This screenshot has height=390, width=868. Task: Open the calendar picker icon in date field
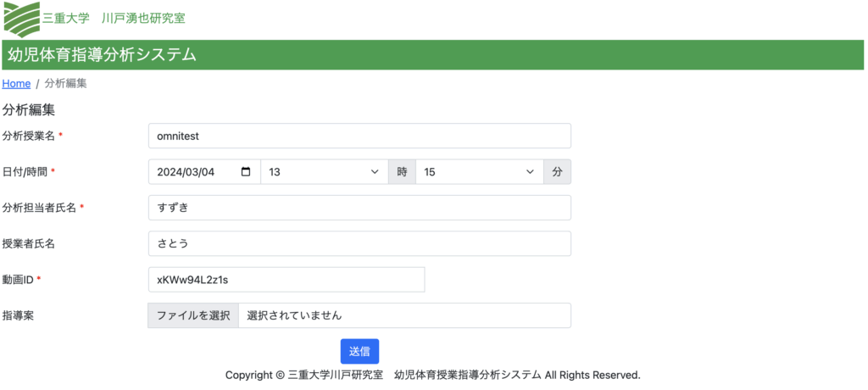click(x=246, y=172)
